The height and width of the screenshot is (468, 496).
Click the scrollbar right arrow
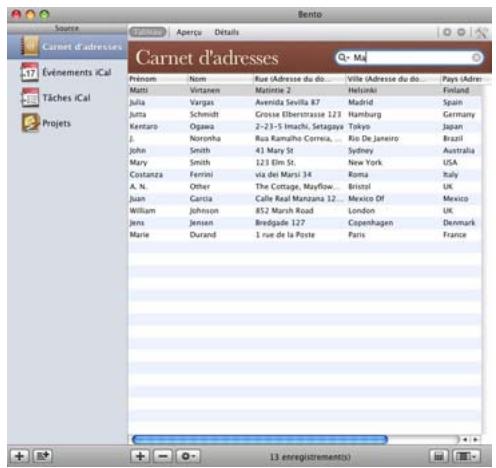[476, 440]
